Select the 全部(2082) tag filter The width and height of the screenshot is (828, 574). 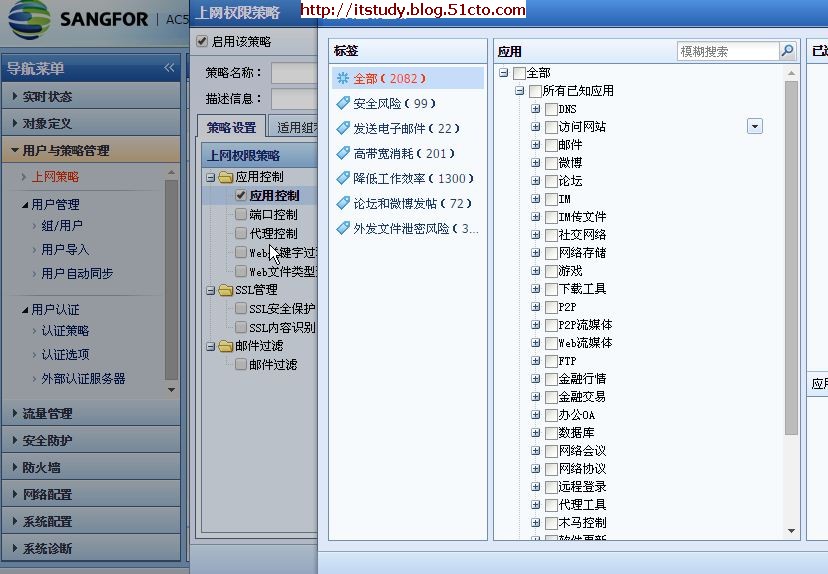pyautogui.click(x=408, y=78)
